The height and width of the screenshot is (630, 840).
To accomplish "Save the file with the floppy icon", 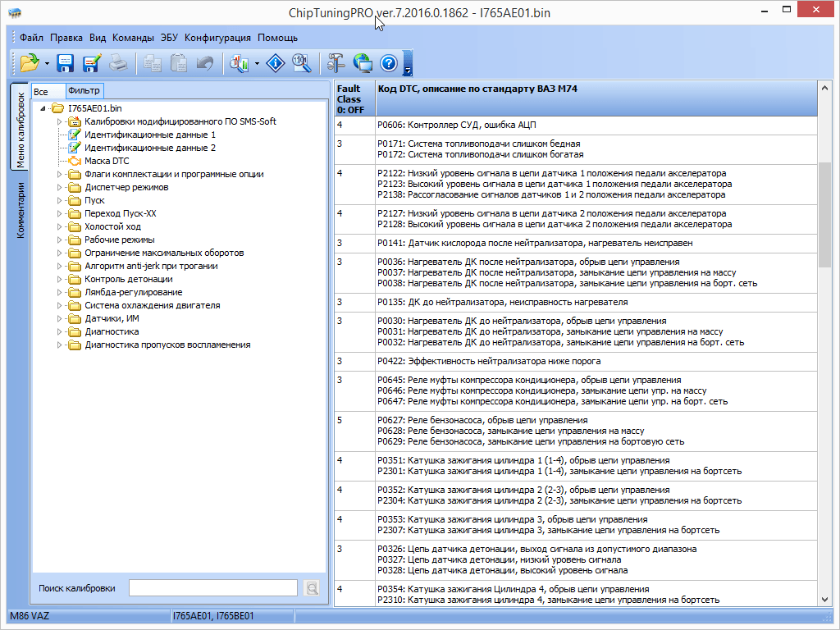I will point(65,63).
